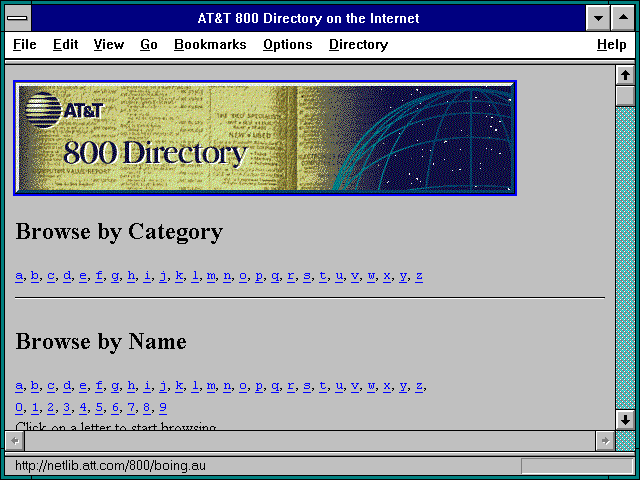Click the vertical scrollbar up arrow
The width and height of the screenshot is (640, 480).
[x=625, y=76]
